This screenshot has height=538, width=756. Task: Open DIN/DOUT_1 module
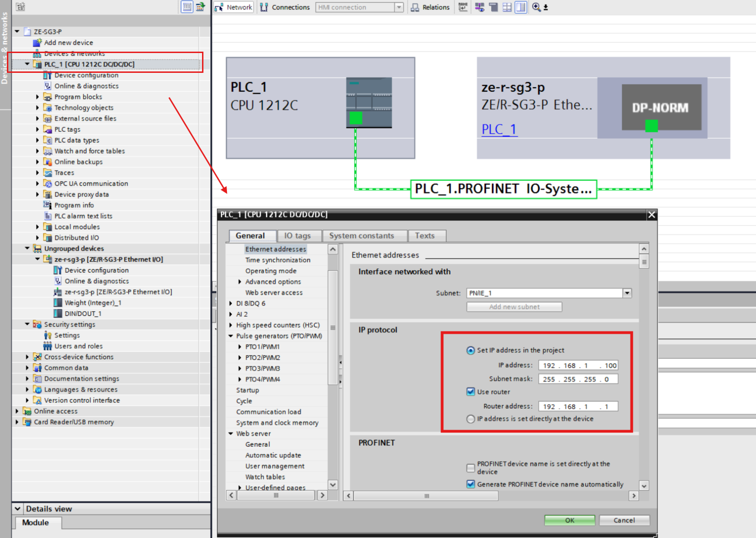click(x=83, y=313)
